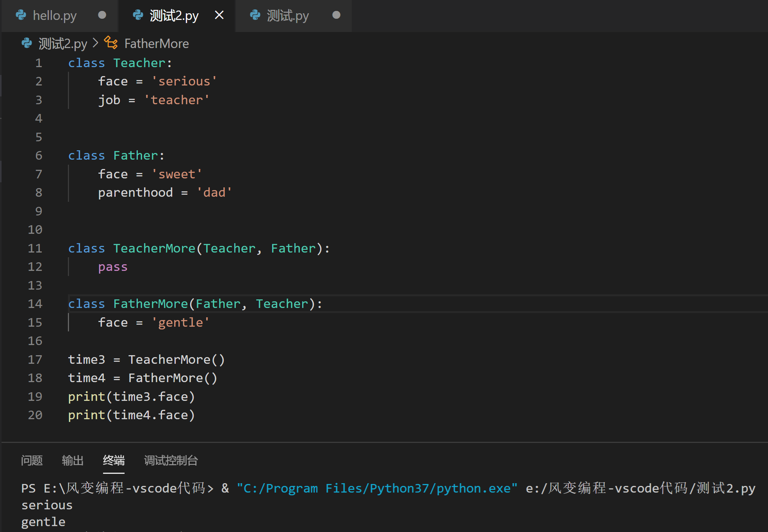
Task: Open the 输出 (Output) panel tab
Action: (x=73, y=461)
